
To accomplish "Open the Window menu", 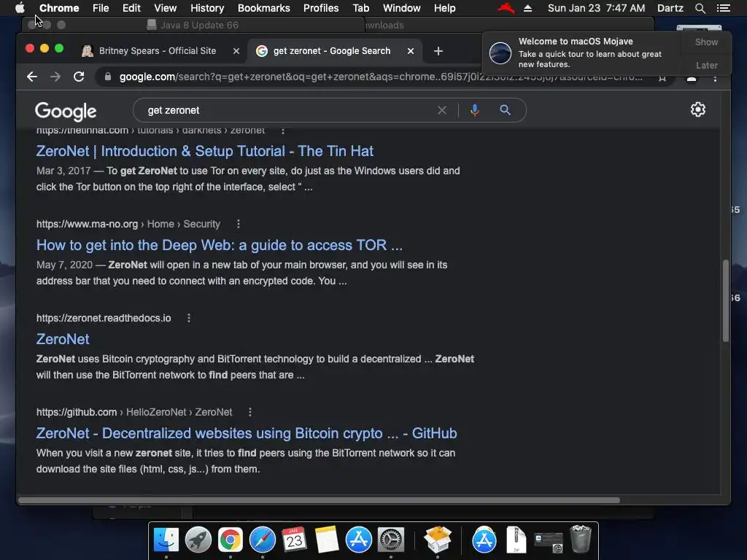I will (x=402, y=8).
